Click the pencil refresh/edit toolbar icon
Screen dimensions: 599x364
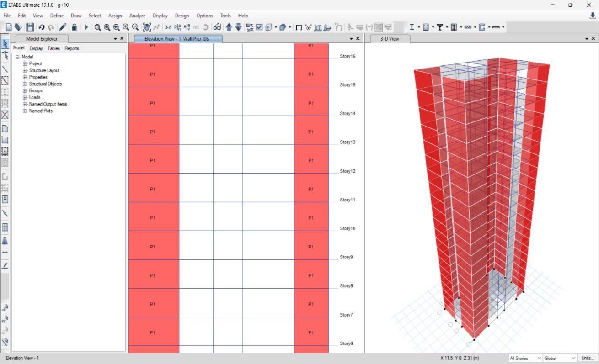[x=63, y=27]
